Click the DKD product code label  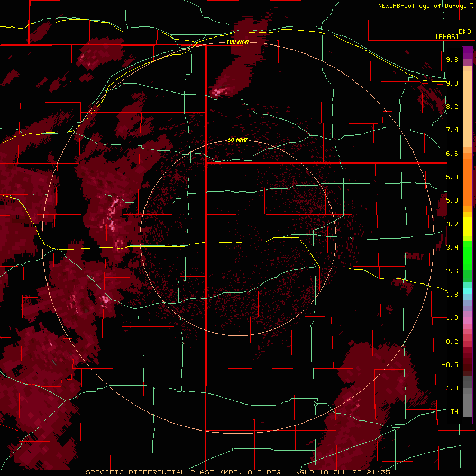464,31
